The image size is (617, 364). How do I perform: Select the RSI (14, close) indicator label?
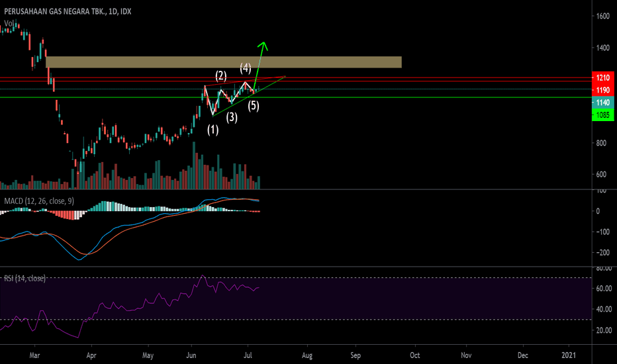(24, 278)
